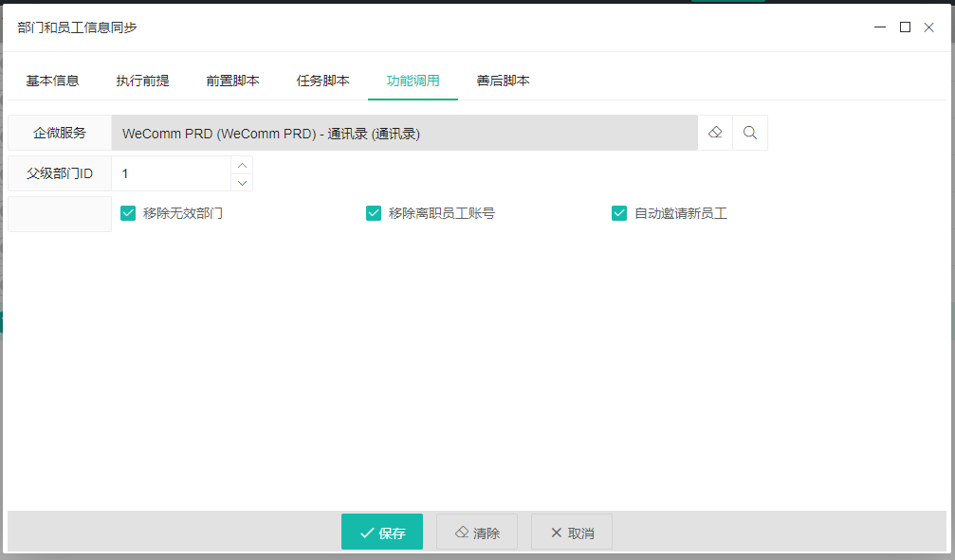Clear the 企微服务 field with the eraser icon
The width and height of the screenshot is (955, 560).
715,133
